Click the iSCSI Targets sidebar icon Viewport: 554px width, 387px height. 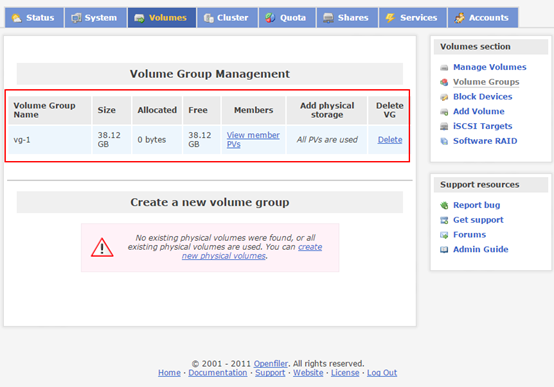(444, 127)
